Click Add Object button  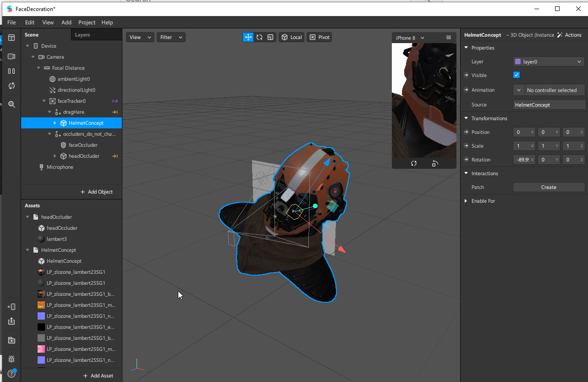point(97,192)
